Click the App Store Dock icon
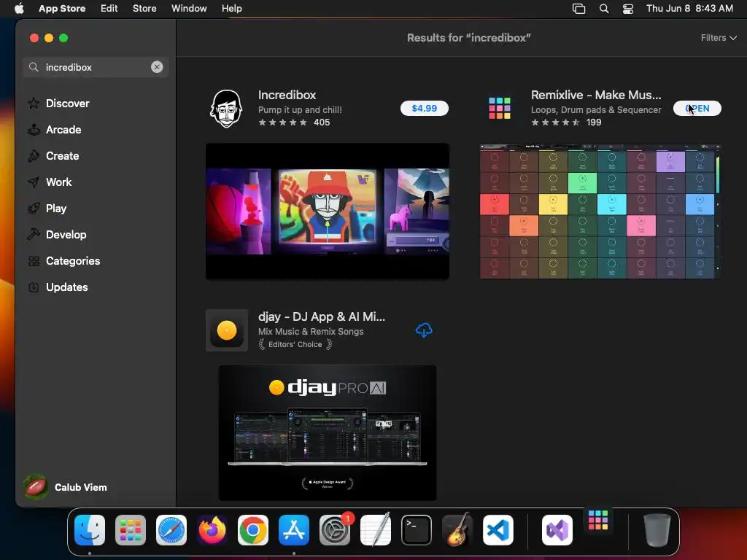The height and width of the screenshot is (560, 747). (x=294, y=530)
